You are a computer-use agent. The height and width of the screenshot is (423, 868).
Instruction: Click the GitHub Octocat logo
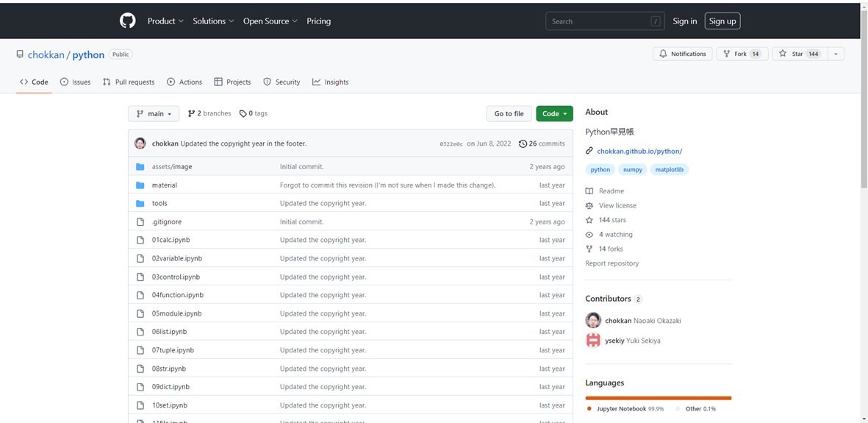(127, 21)
